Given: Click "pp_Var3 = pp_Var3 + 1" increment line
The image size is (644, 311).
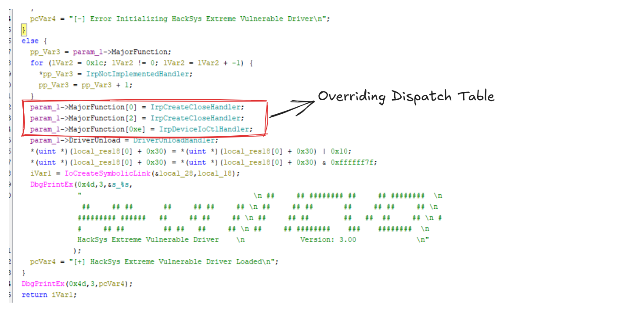Looking at the screenshot, I should [x=86, y=85].
